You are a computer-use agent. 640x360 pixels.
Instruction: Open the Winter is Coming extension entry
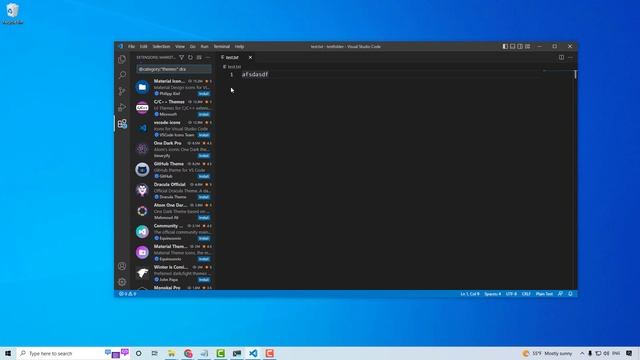pos(173,273)
